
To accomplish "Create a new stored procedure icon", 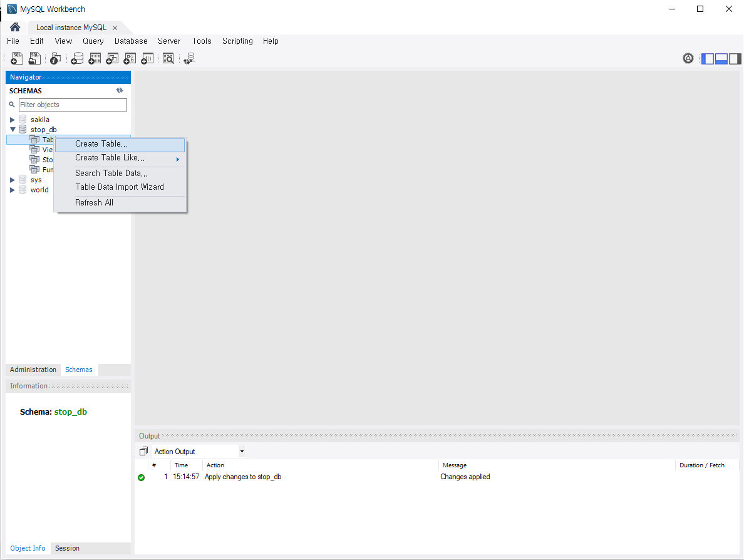I will 130,58.
